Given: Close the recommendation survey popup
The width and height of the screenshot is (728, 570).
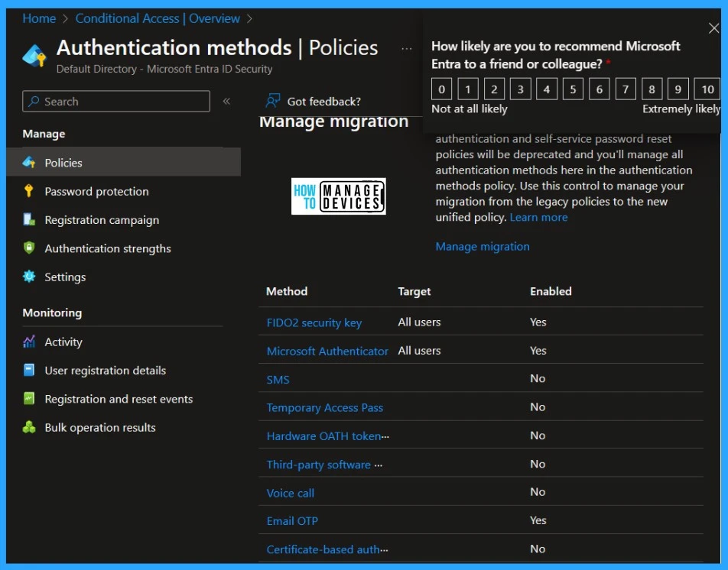Looking at the screenshot, I should pyautogui.click(x=713, y=28).
